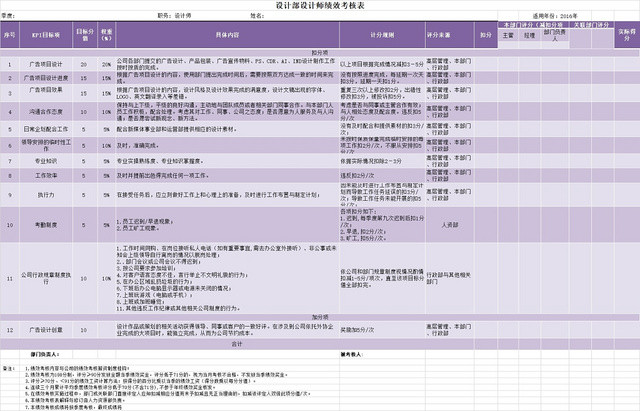Click the 部门负责人 sub-header cell

pyautogui.click(x=555, y=36)
